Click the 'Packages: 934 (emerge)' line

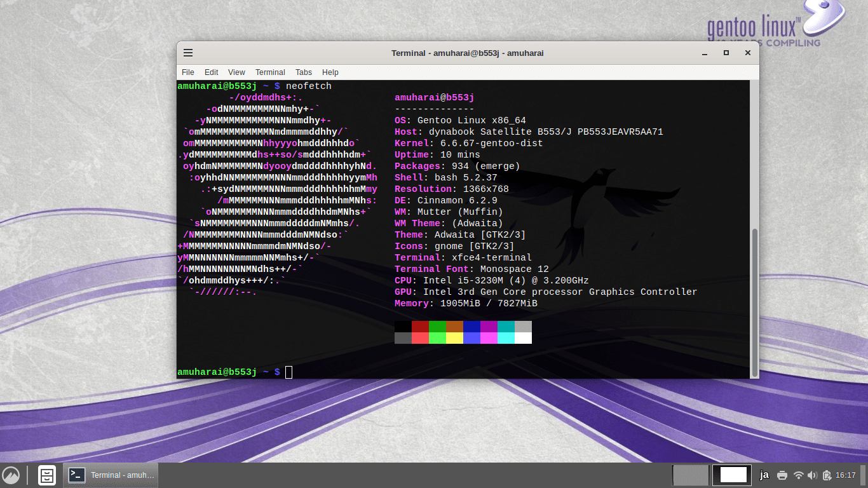(x=458, y=166)
